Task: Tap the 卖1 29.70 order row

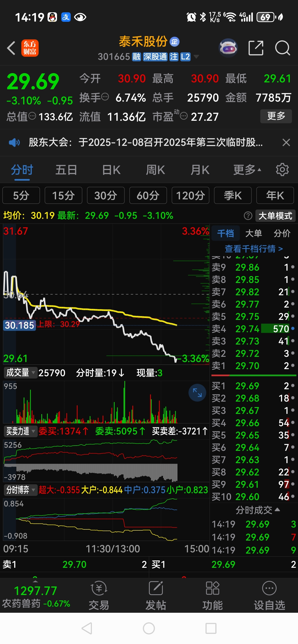Action: [254, 366]
